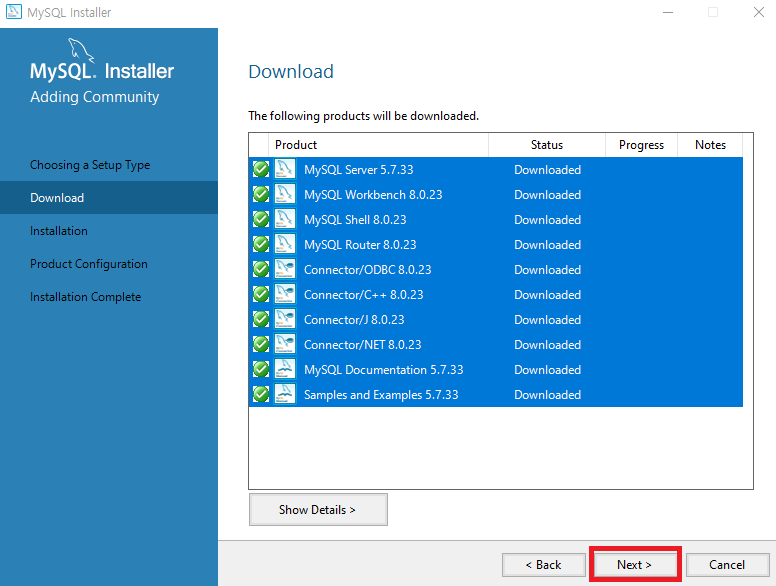Click the MySQL Server 5.7.33 product icon
Screen dimensions: 776x586
point(285,169)
